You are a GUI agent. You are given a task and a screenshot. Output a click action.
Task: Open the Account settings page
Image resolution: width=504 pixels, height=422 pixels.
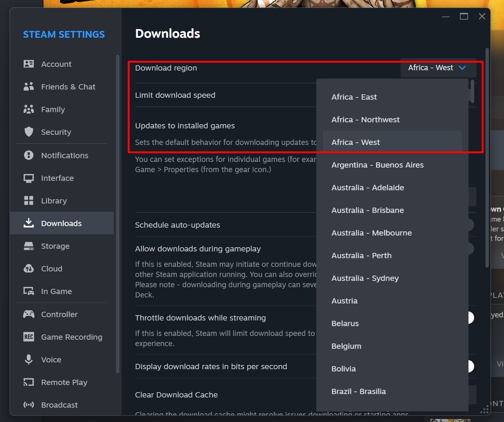62,64
